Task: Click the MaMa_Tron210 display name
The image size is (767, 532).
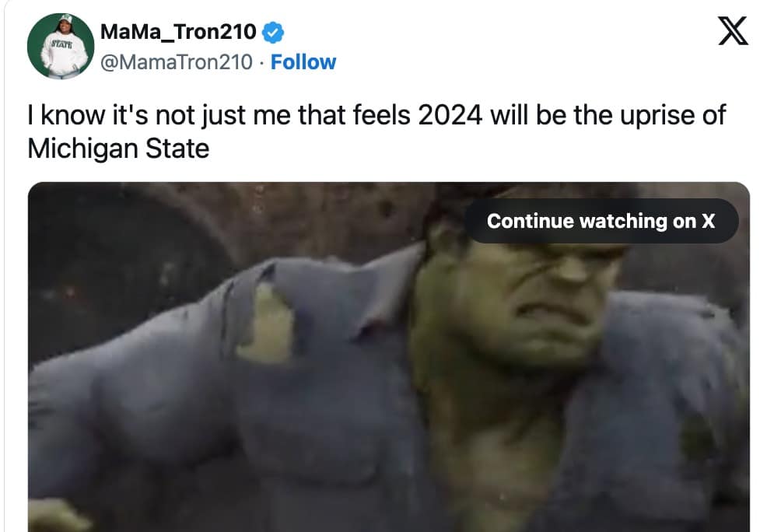Action: (x=178, y=32)
